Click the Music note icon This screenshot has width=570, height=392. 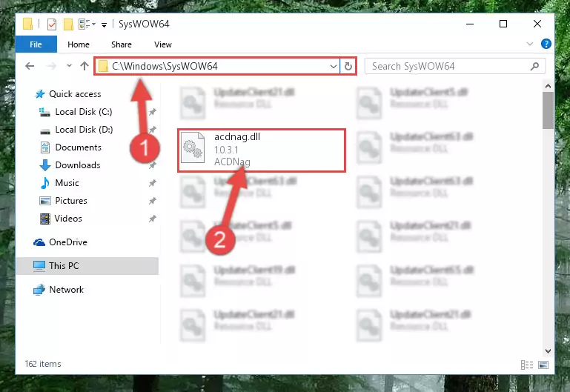pos(45,183)
